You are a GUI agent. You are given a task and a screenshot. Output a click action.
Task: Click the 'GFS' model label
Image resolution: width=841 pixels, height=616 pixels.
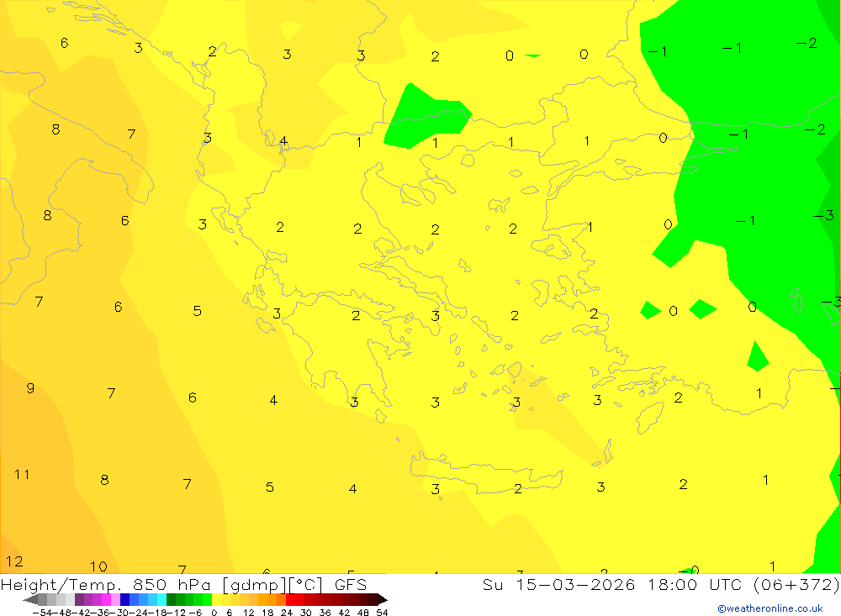[351, 584]
